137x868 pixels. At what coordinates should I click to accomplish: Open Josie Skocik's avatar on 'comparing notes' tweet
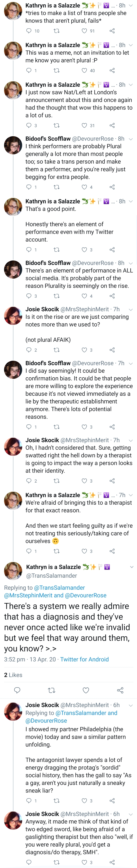(x=13, y=316)
